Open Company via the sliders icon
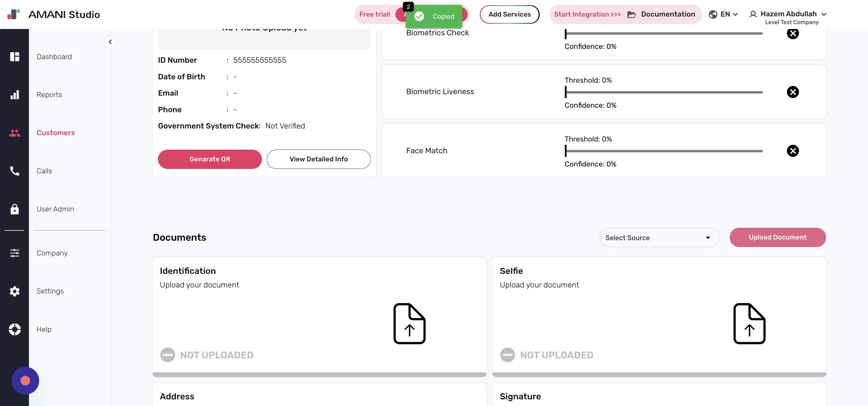Image resolution: width=868 pixels, height=406 pixels. pyautogui.click(x=14, y=253)
